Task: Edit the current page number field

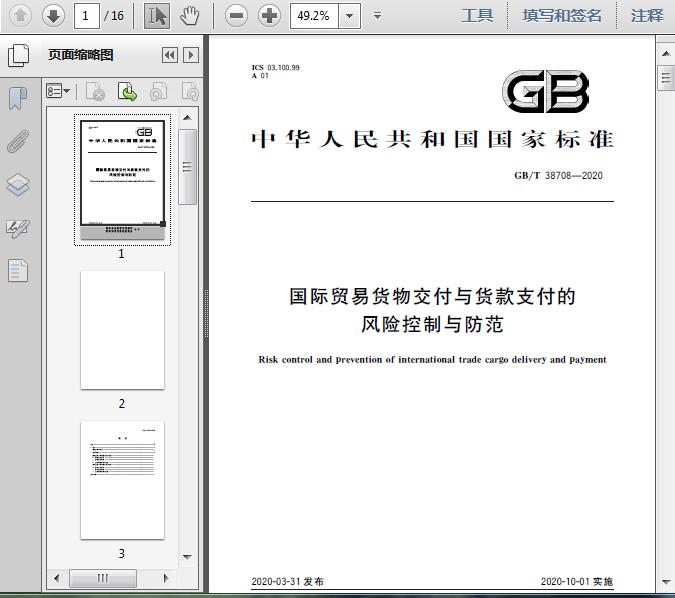Action: coord(87,16)
